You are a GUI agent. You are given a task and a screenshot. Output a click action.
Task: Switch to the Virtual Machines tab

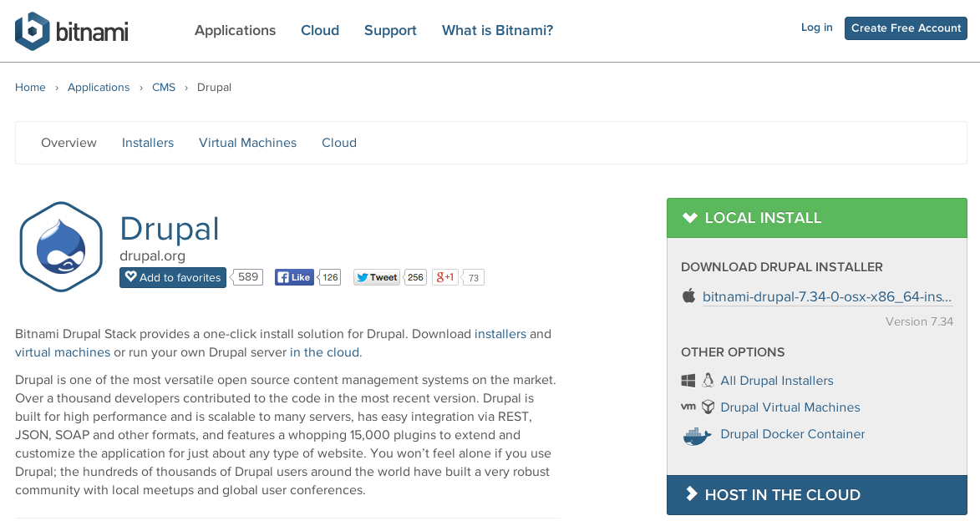(247, 143)
